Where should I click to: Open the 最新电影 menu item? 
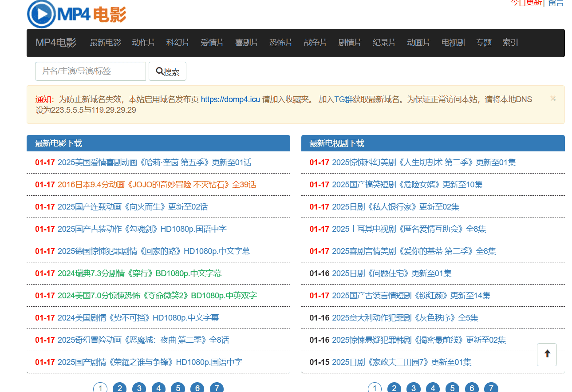(105, 43)
